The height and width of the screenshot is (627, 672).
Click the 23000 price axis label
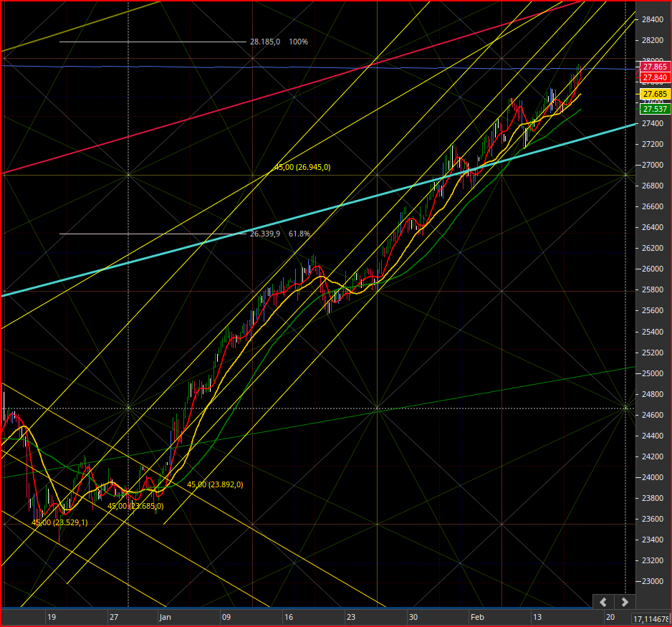652,582
